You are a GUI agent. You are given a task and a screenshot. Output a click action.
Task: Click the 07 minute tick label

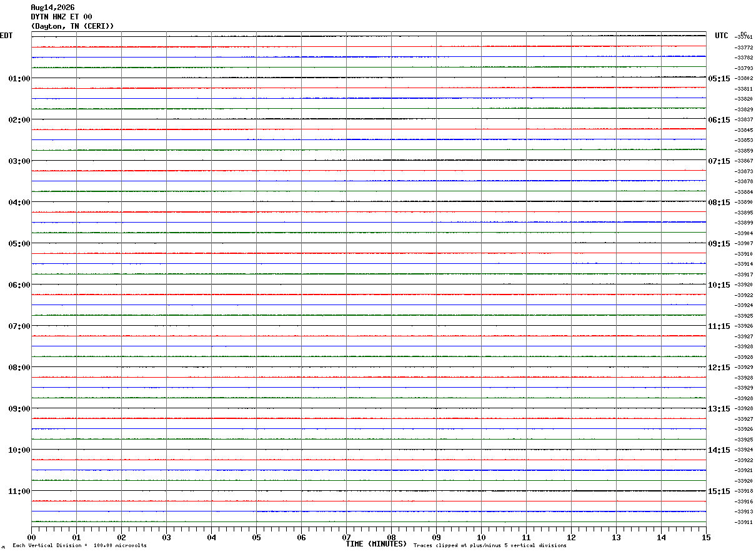point(346,537)
